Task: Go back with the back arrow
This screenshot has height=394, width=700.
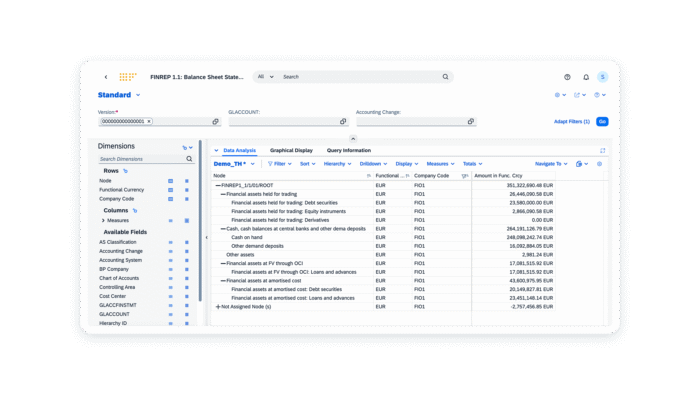Action: (x=106, y=77)
